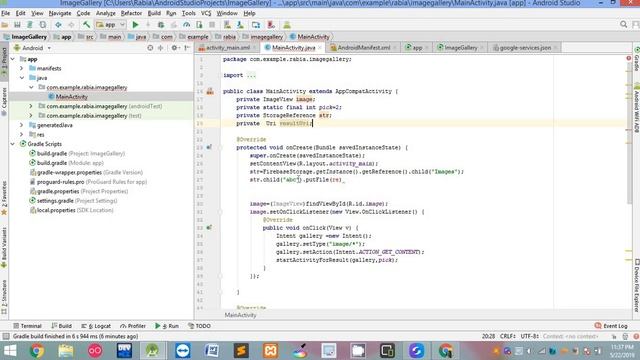Viewport: 640px width, 360px height.
Task: Open the Event Log
Action: coord(611,326)
